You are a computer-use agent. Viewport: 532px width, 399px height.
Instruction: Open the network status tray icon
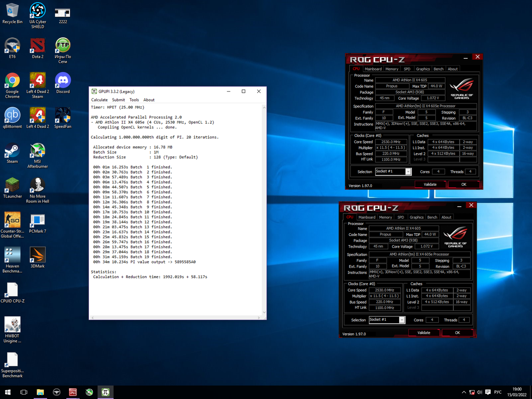[472, 392]
